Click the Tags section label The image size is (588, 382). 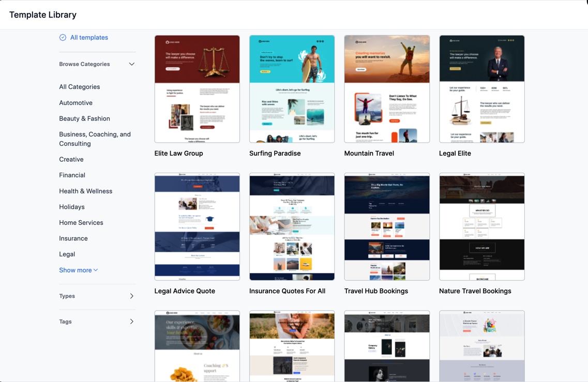point(65,322)
